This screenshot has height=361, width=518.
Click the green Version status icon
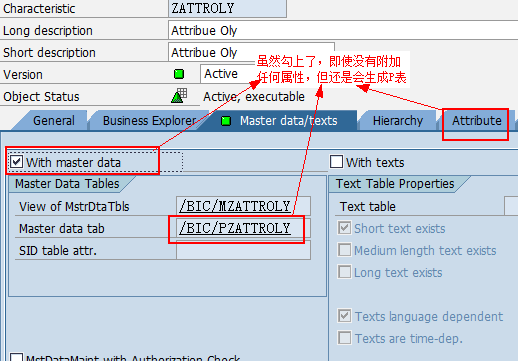pos(179,74)
